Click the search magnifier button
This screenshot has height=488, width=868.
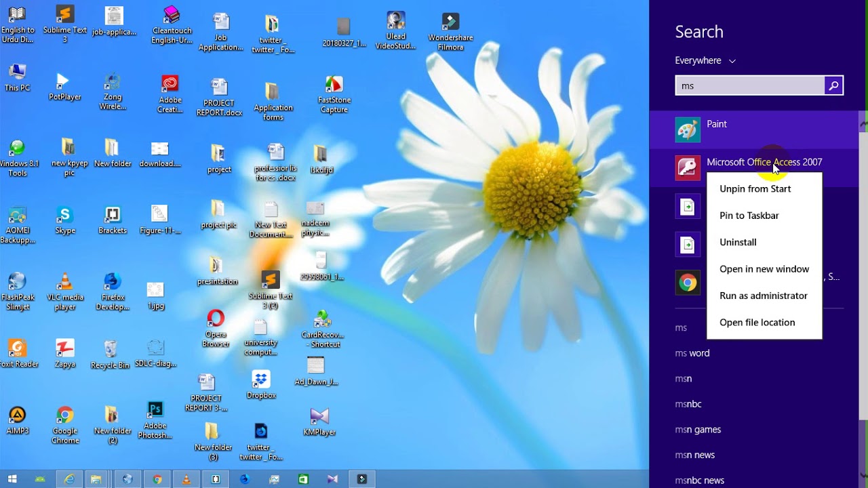pos(833,85)
